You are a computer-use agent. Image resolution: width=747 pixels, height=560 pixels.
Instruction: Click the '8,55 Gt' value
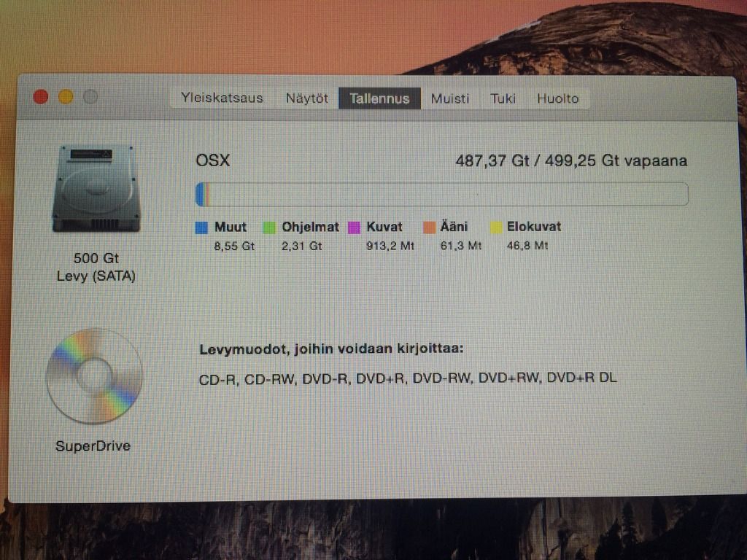pos(234,246)
